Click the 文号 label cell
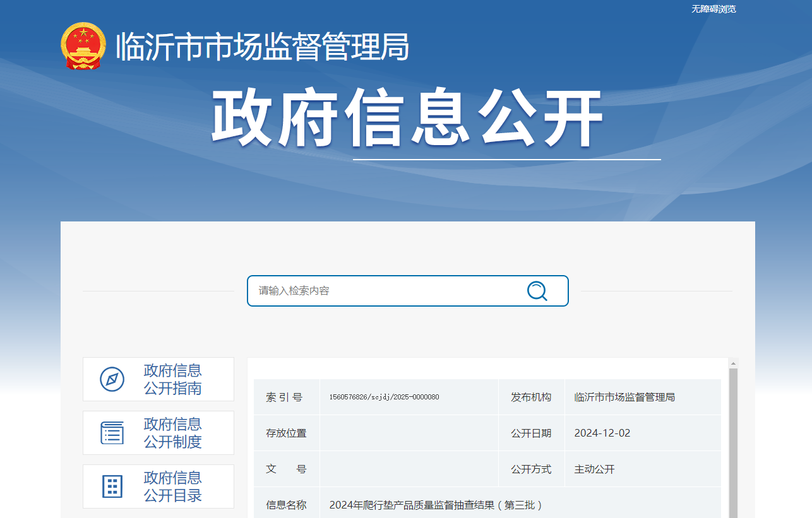812x518 pixels. pyautogui.click(x=287, y=469)
